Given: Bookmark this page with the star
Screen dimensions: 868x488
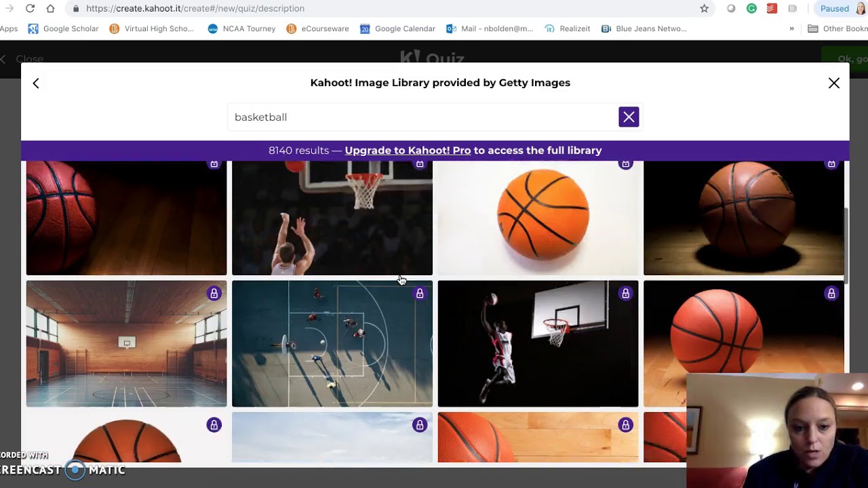Looking at the screenshot, I should [x=704, y=9].
